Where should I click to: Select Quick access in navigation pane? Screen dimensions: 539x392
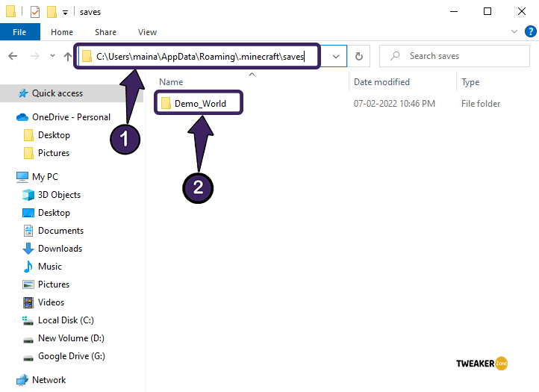click(x=57, y=93)
